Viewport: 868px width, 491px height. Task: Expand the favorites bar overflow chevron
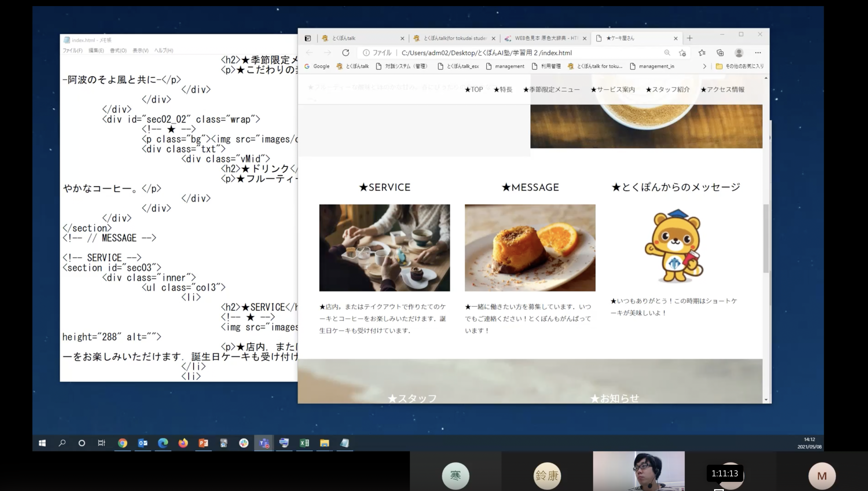[705, 66]
